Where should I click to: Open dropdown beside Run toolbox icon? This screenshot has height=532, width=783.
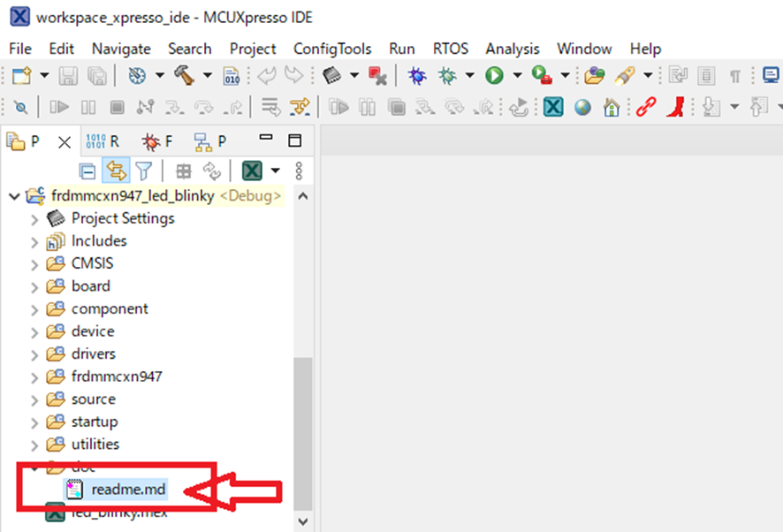pos(565,75)
